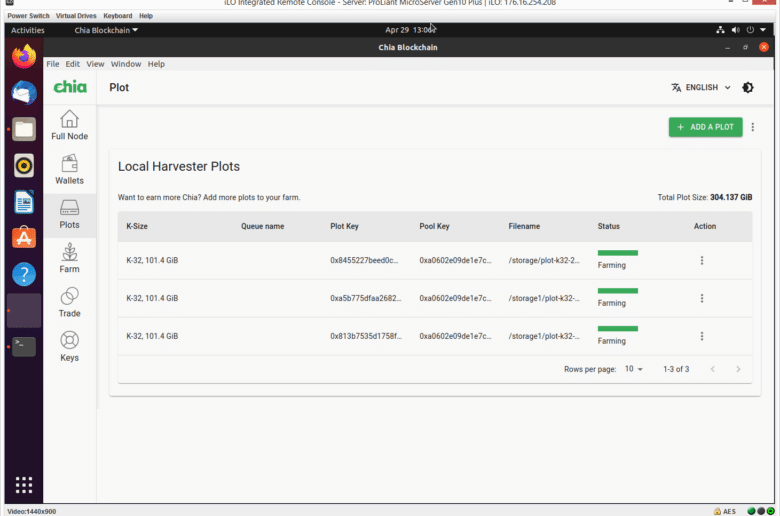Click the Farming bar of plot 0xa5b775dfaa2682
This screenshot has width=780, height=516.
pyautogui.click(x=618, y=291)
